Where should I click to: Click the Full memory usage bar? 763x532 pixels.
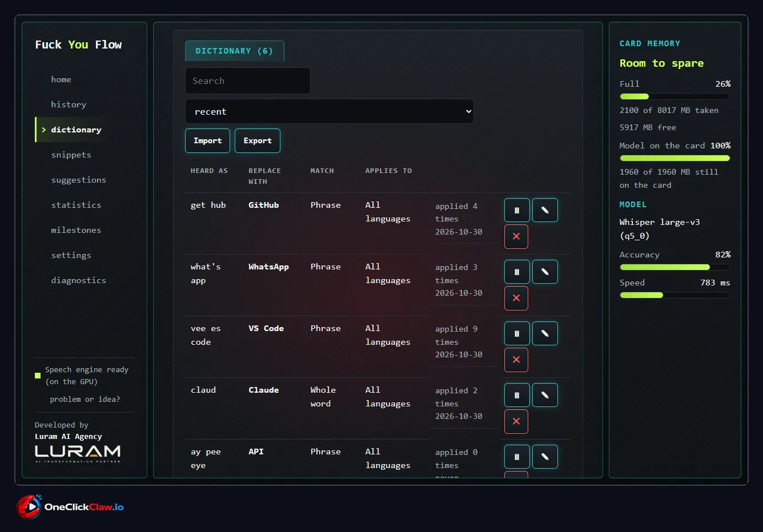point(675,96)
